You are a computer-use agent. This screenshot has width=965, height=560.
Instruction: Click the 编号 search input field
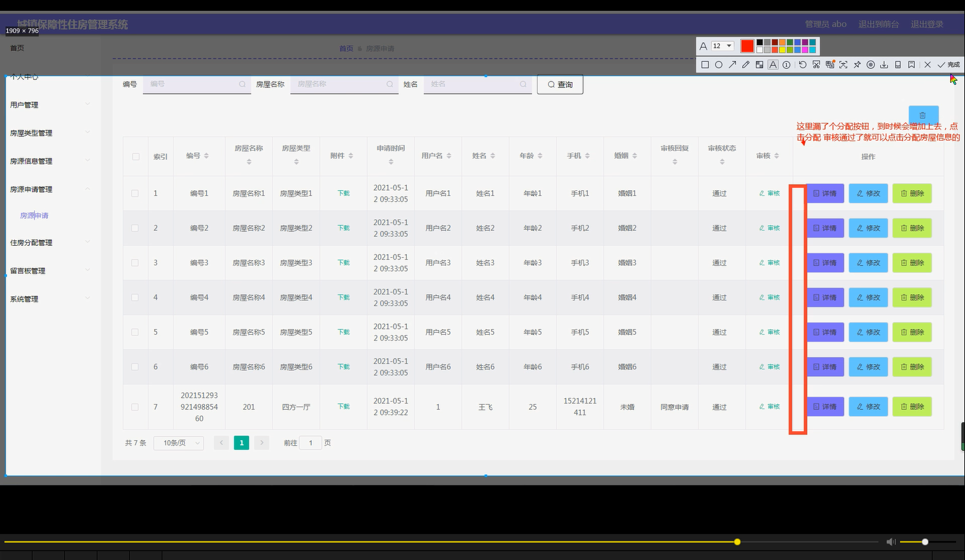pos(197,84)
